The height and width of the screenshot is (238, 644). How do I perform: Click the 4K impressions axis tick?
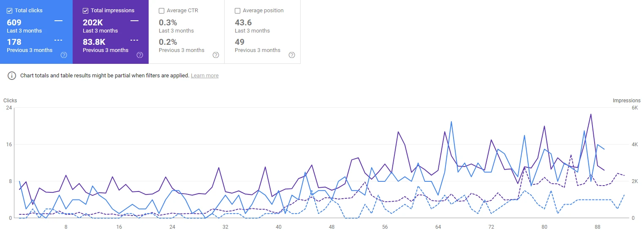pyautogui.click(x=635, y=145)
